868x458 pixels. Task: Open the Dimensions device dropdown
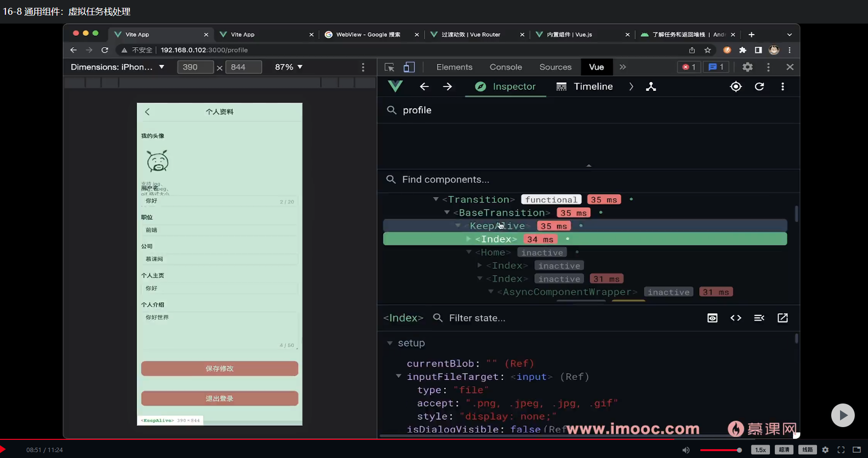point(118,67)
